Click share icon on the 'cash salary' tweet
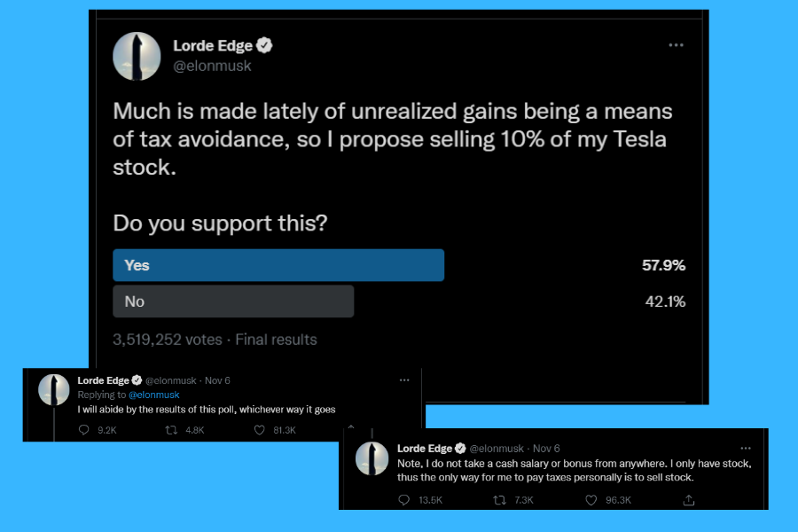Image resolution: width=798 pixels, height=532 pixels. pos(689,500)
